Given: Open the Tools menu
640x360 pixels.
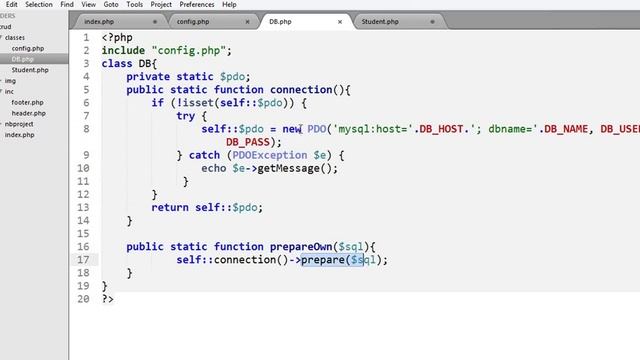Looking at the screenshot, I should click(x=134, y=4).
